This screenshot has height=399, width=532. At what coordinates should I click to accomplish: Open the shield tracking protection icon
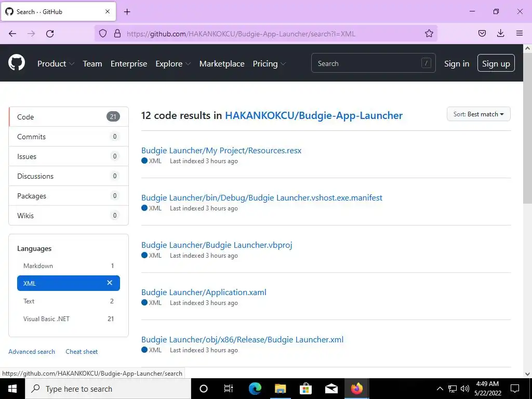pyautogui.click(x=103, y=33)
